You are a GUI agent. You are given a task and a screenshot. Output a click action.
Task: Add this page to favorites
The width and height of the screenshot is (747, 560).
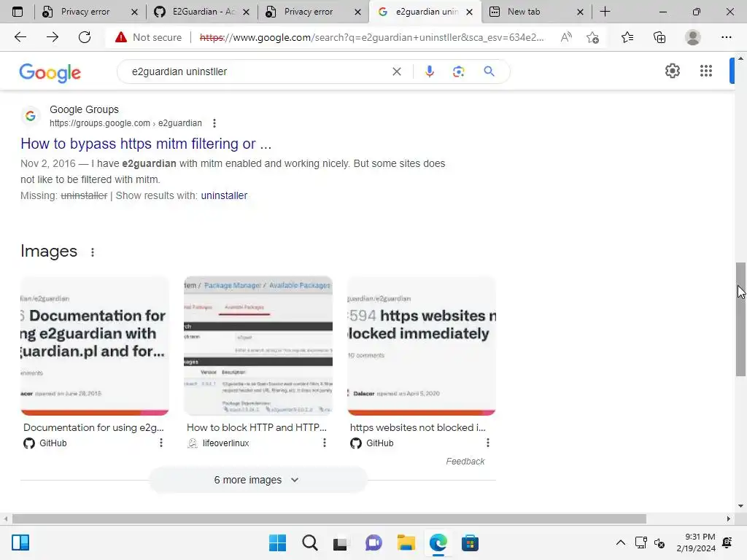592,37
